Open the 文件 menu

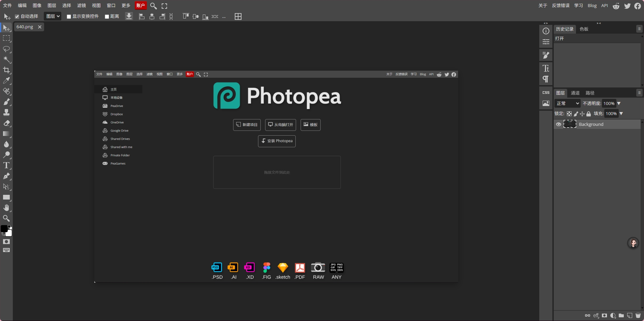pos(7,5)
